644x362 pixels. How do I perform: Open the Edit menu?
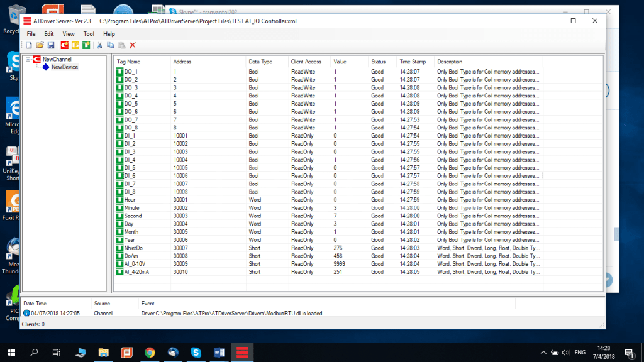pyautogui.click(x=49, y=34)
